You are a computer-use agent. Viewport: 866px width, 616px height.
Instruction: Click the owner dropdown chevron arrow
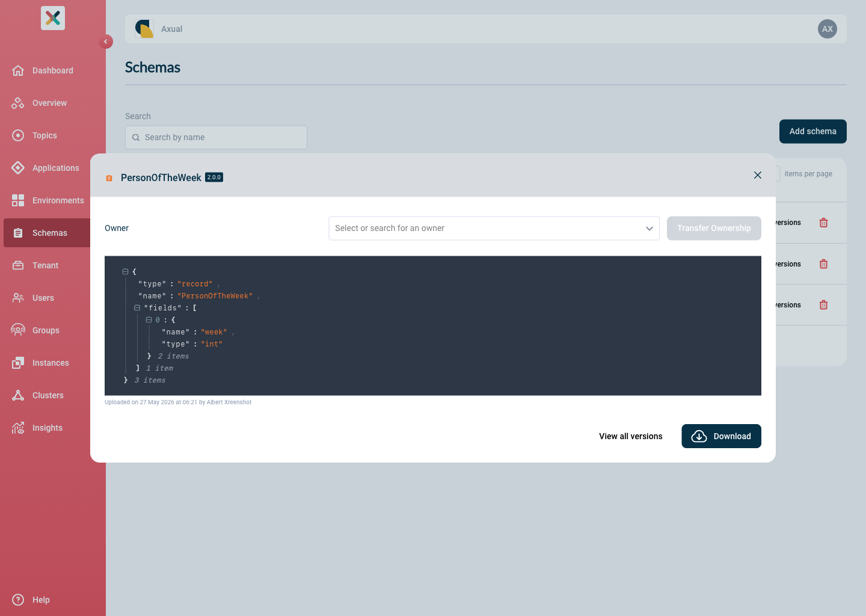pyautogui.click(x=649, y=229)
